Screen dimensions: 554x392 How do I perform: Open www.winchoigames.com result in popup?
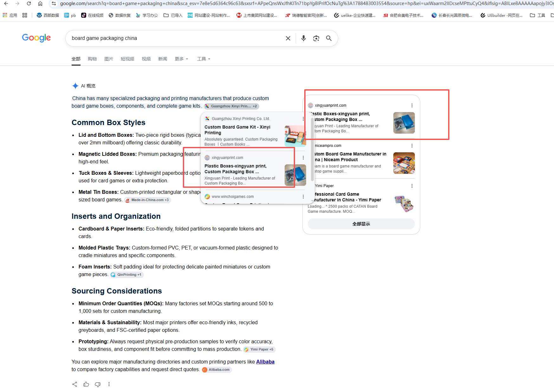(233, 197)
